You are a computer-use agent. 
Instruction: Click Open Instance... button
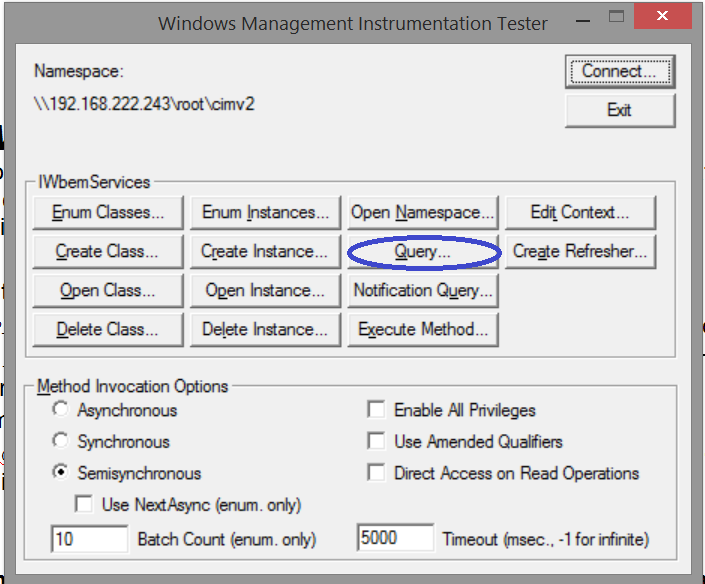pos(265,290)
